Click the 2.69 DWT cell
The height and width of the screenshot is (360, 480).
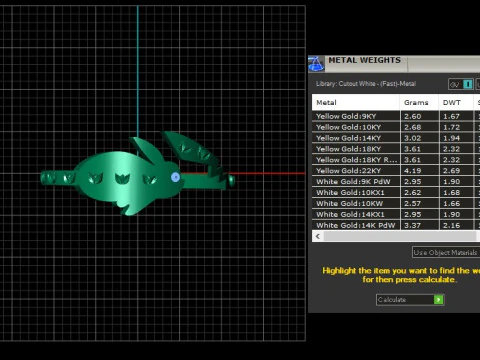pyautogui.click(x=456, y=171)
